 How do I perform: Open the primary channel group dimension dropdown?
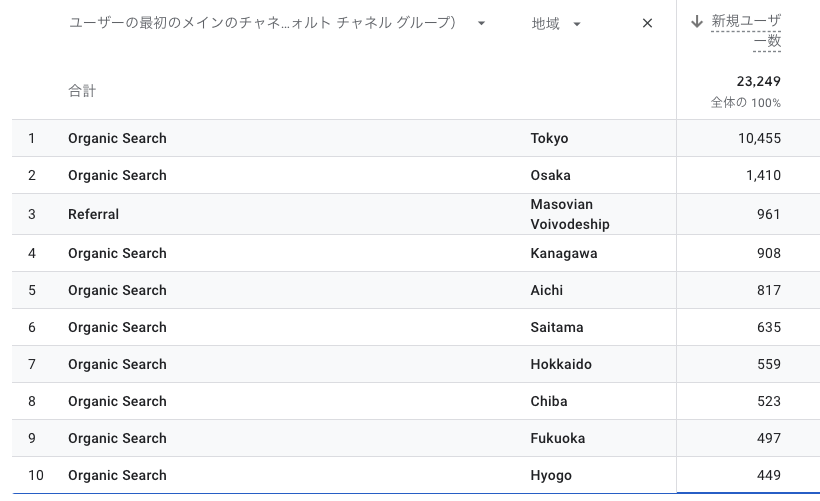click(481, 24)
